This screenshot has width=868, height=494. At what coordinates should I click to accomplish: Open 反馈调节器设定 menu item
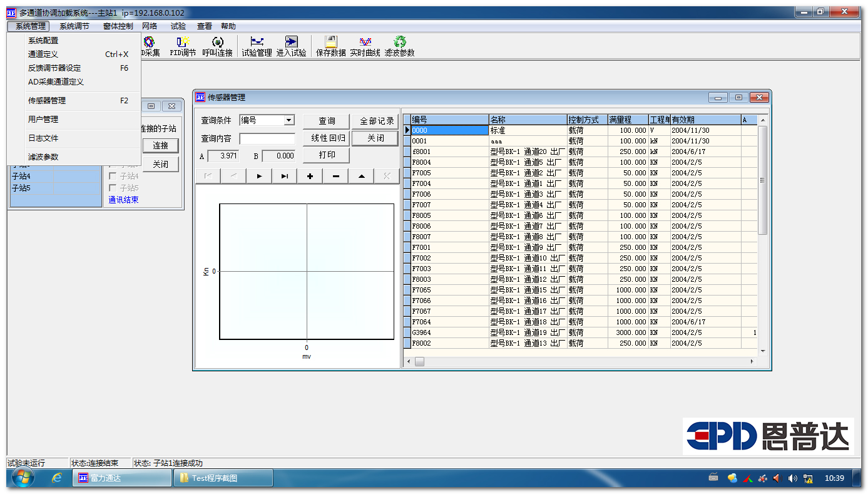74,68
